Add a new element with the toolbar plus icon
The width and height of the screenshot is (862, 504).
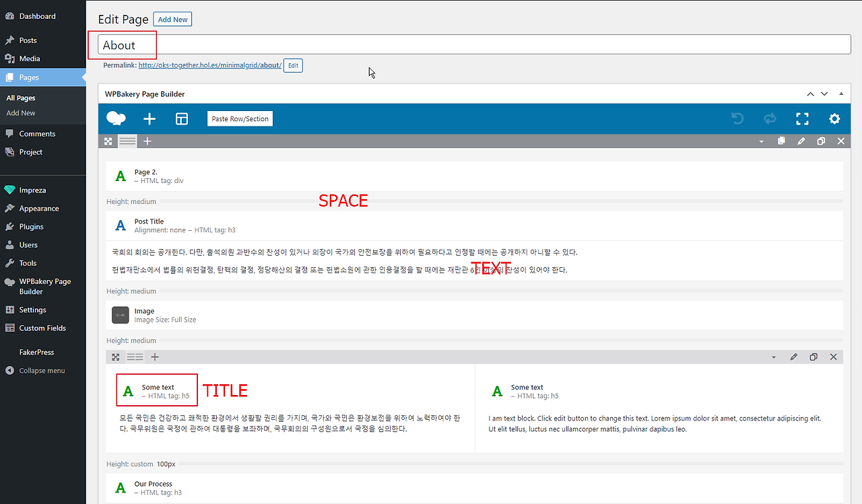[150, 118]
